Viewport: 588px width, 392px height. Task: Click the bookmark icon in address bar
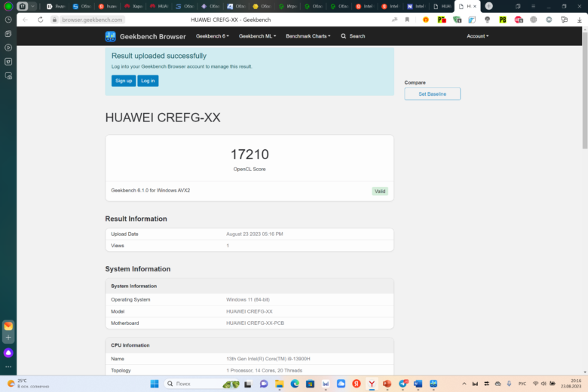407,20
